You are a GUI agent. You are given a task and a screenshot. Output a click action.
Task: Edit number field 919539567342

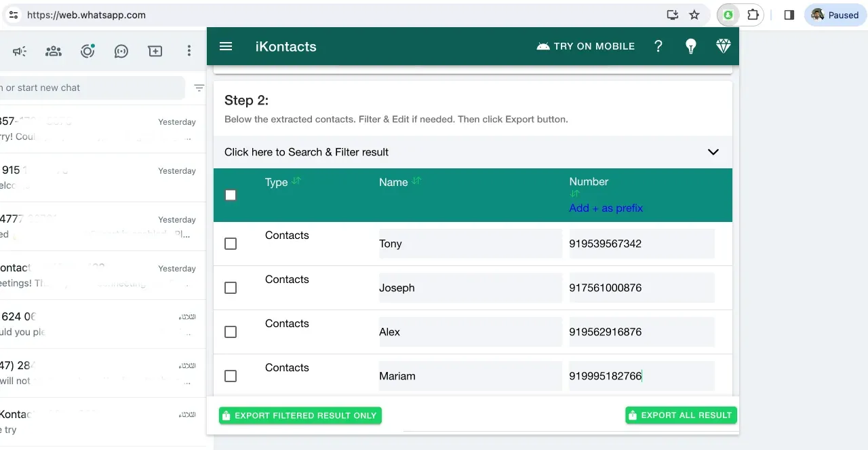point(642,244)
